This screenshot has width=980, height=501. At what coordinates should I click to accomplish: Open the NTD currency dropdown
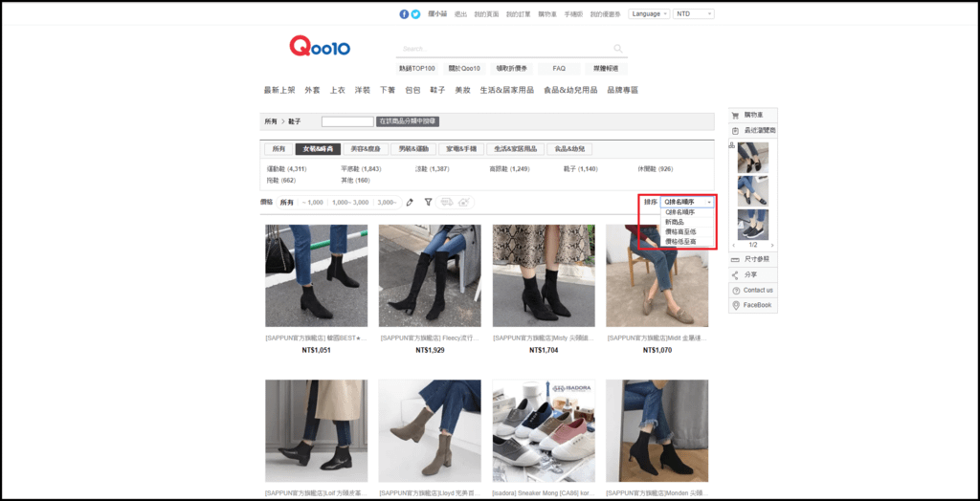(x=694, y=13)
